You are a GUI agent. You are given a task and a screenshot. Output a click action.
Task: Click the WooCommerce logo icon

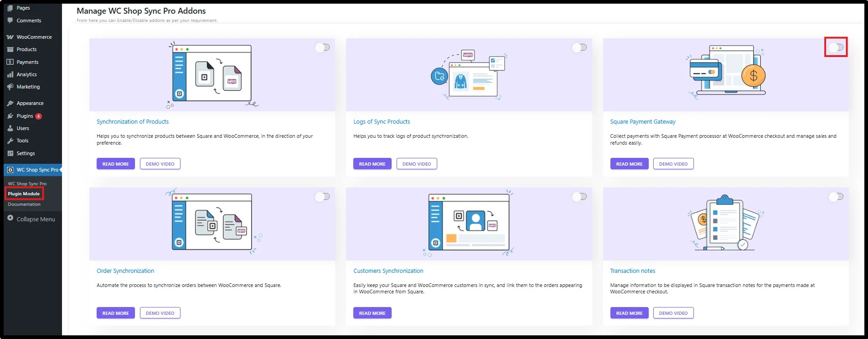point(10,37)
